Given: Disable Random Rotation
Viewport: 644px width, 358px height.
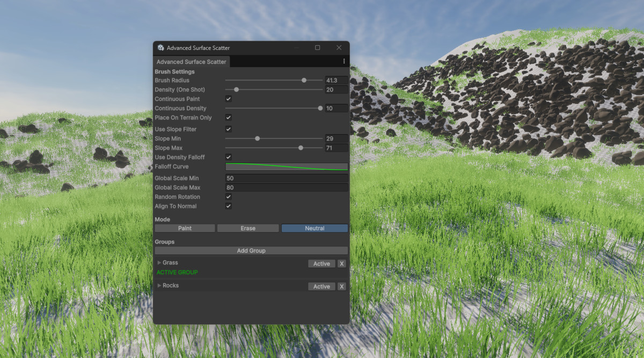Looking at the screenshot, I should pyautogui.click(x=228, y=196).
